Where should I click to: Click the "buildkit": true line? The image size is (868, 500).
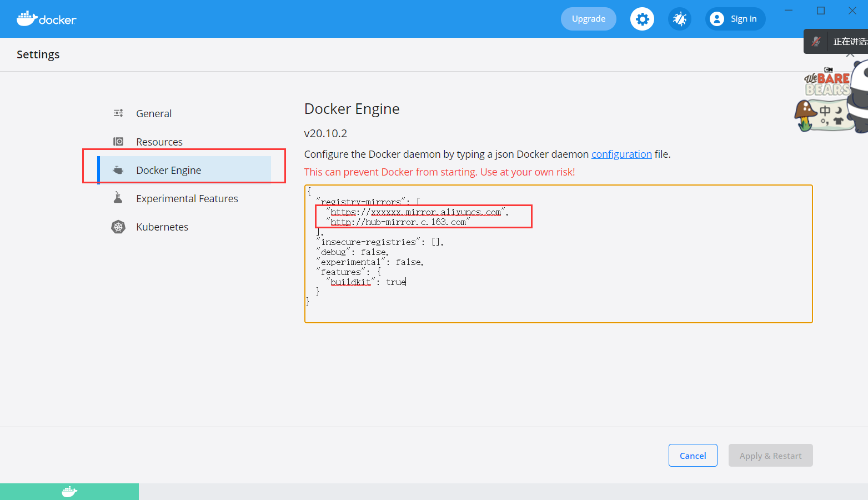pos(366,282)
